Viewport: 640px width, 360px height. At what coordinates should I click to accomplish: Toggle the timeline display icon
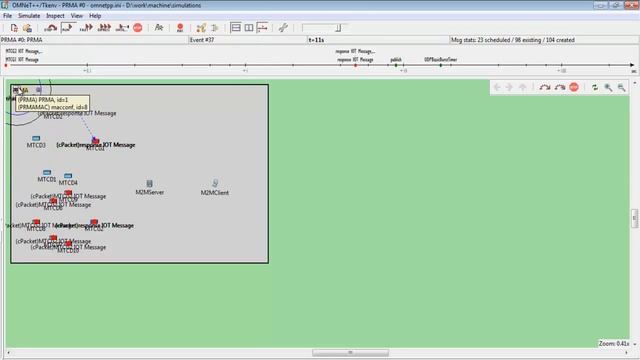pos(262,28)
